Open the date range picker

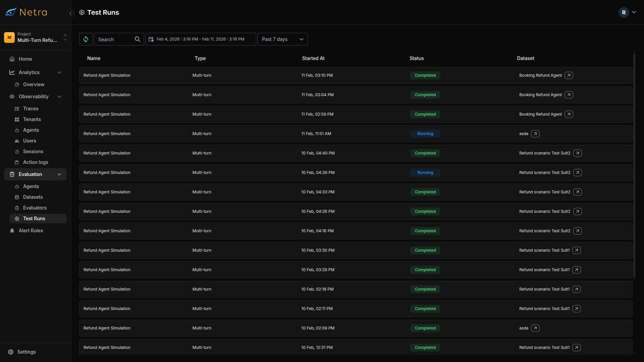[201, 39]
